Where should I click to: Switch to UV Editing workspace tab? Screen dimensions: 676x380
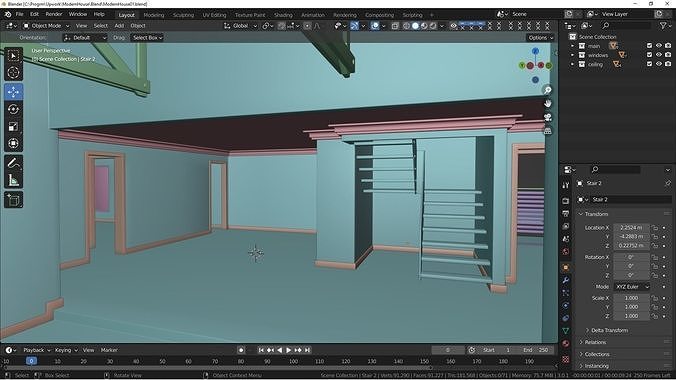pos(214,15)
